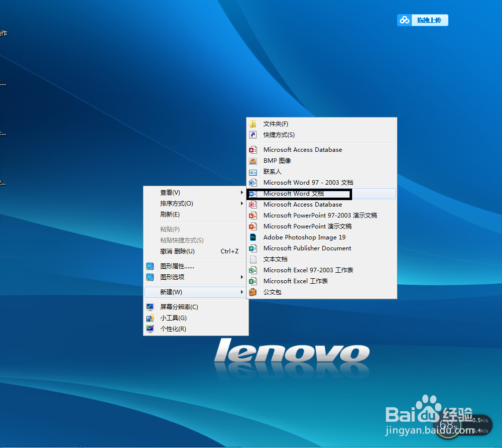Select 撤消 删除(U) menu entry
Image resolution: width=502 pixels, height=448 pixels.
point(196,251)
